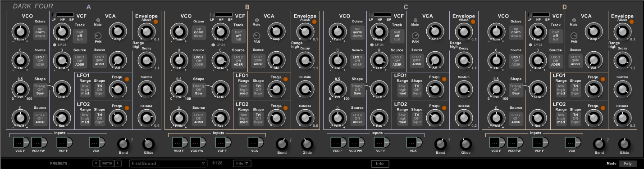Click the LFO1 orange LED in section B

click(x=285, y=79)
